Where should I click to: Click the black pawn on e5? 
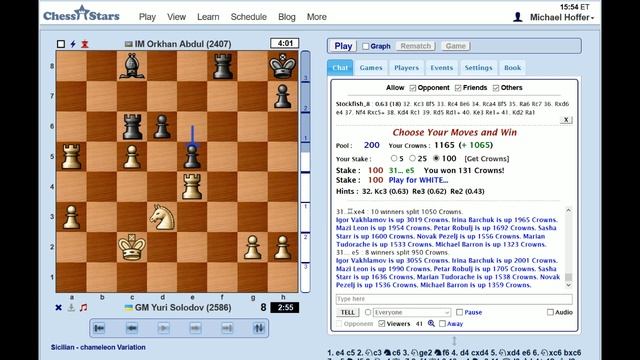tap(192, 156)
